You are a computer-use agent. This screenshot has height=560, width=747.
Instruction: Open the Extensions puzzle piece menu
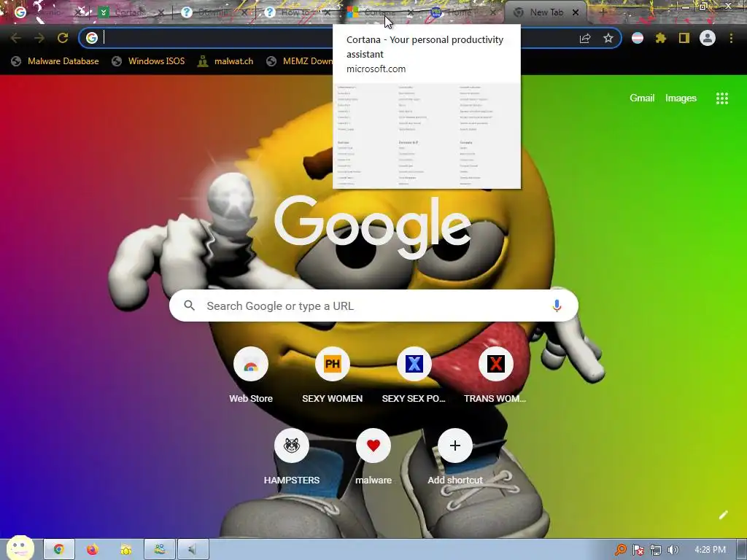coord(661,38)
